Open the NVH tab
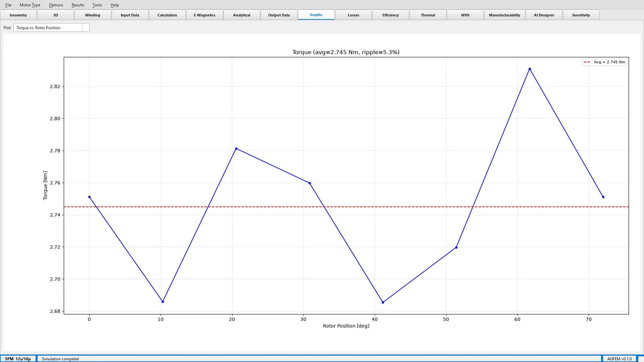 [465, 15]
